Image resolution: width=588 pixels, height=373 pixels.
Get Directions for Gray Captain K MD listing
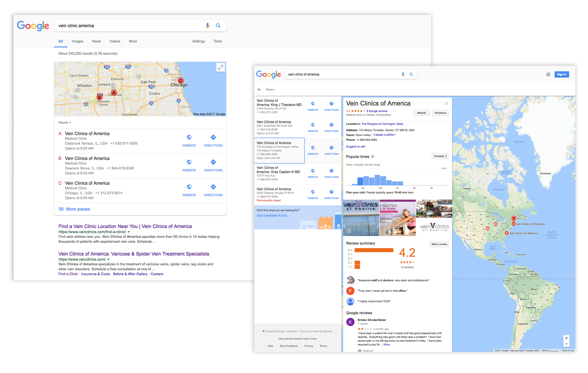(332, 171)
